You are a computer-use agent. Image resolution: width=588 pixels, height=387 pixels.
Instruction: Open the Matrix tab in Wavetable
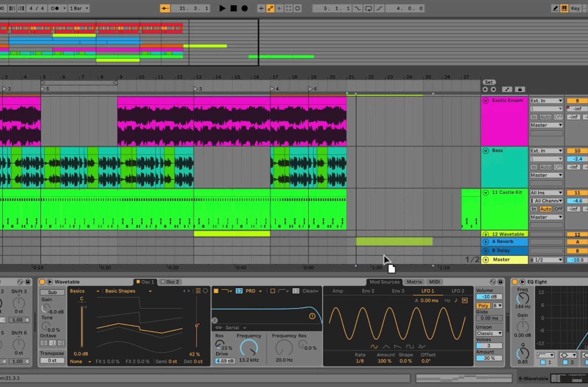pos(414,282)
